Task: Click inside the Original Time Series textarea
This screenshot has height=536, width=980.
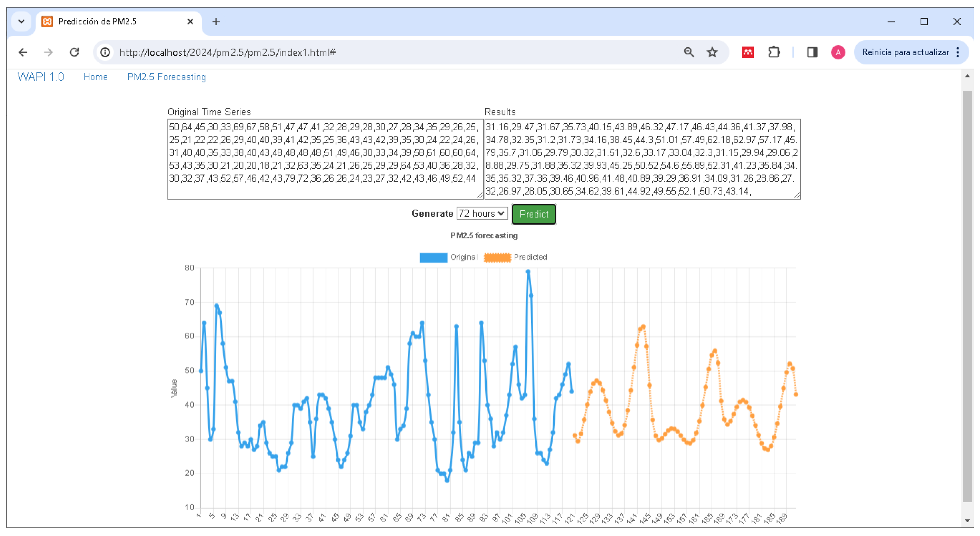Action: tap(325, 159)
